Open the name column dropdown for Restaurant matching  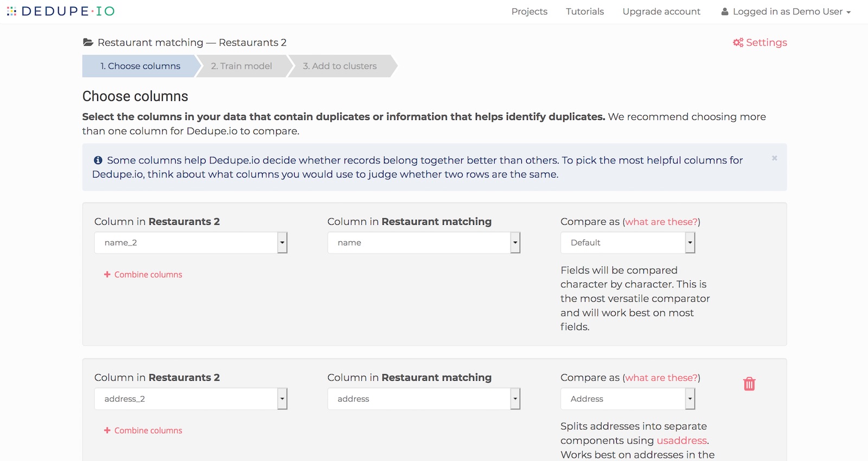(424, 243)
